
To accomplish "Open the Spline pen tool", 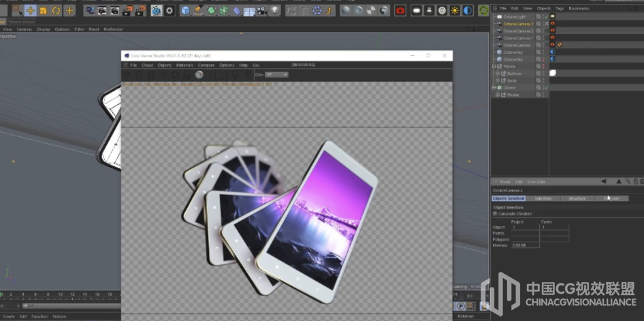I will pos(198,11).
